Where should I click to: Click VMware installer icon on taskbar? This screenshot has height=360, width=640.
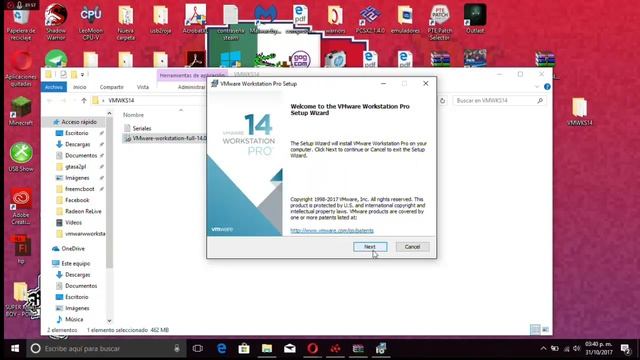point(381,349)
